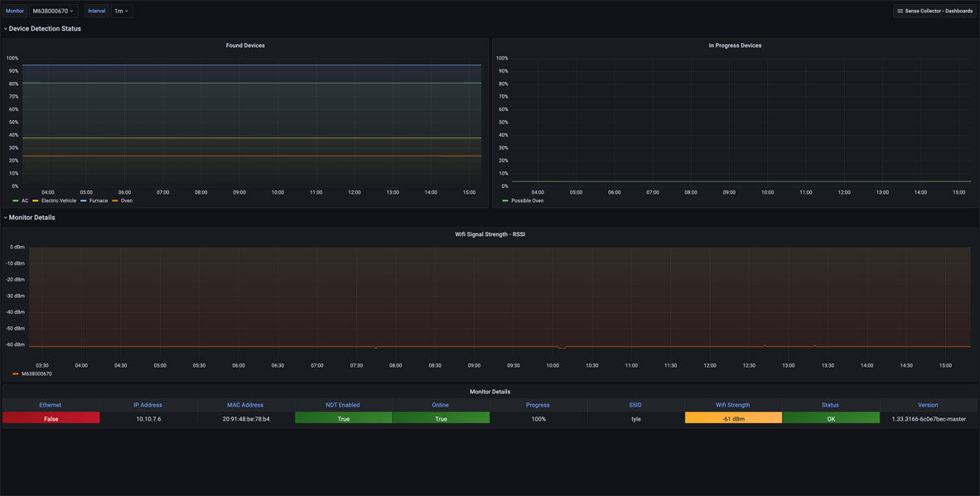The width and height of the screenshot is (980, 496).
Task: Click the green OK Status cell
Action: pos(831,419)
